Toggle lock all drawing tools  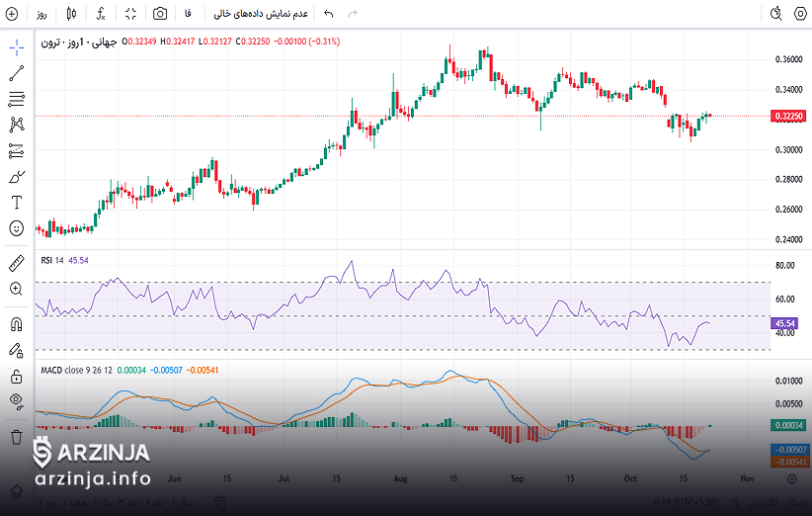16,376
